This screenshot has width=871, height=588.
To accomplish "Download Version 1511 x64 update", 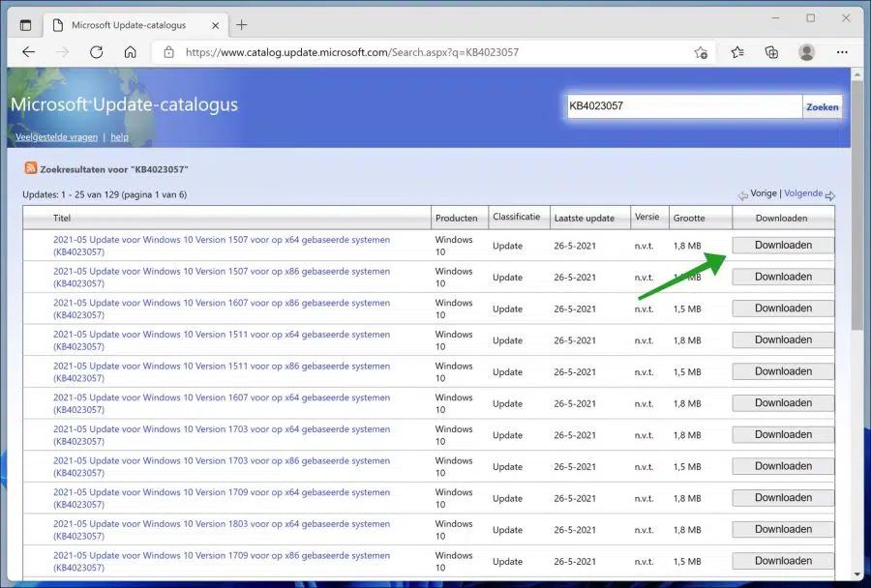I will click(783, 340).
